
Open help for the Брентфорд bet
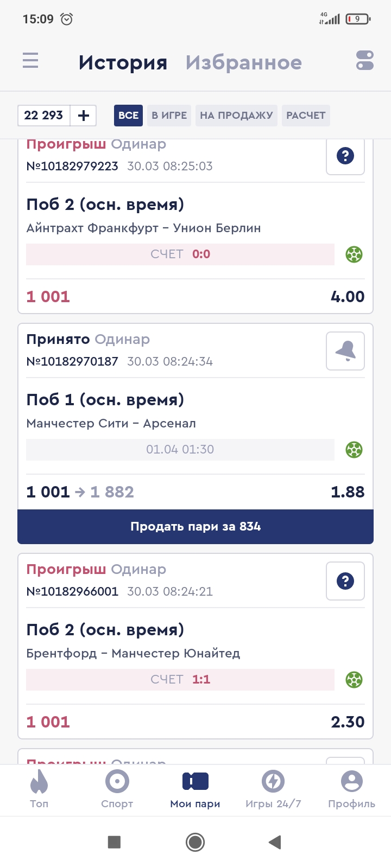coord(345,582)
